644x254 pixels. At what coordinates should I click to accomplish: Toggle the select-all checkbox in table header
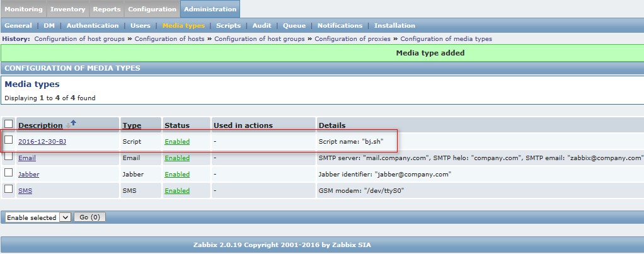[8, 124]
